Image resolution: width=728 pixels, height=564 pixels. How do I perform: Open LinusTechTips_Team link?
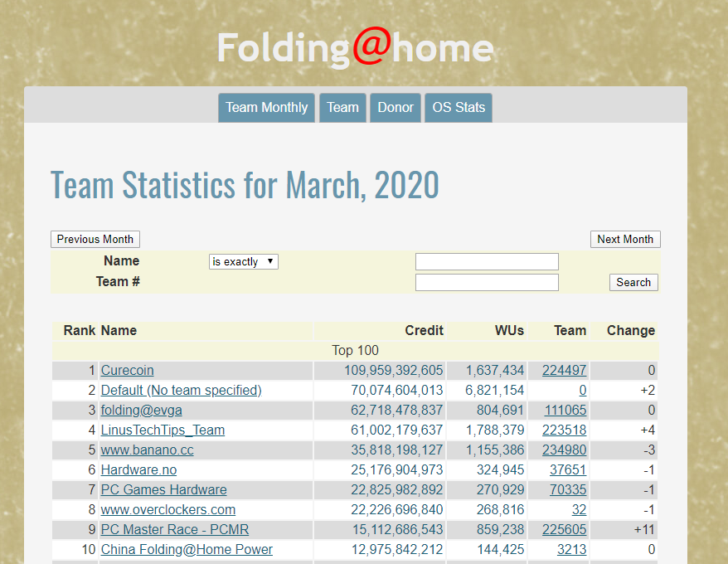(x=163, y=430)
